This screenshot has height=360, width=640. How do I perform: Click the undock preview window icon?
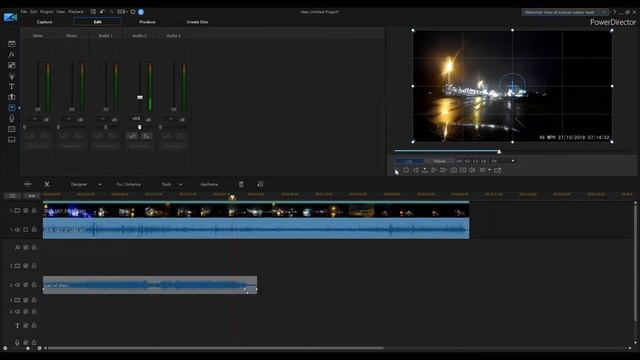(x=498, y=170)
